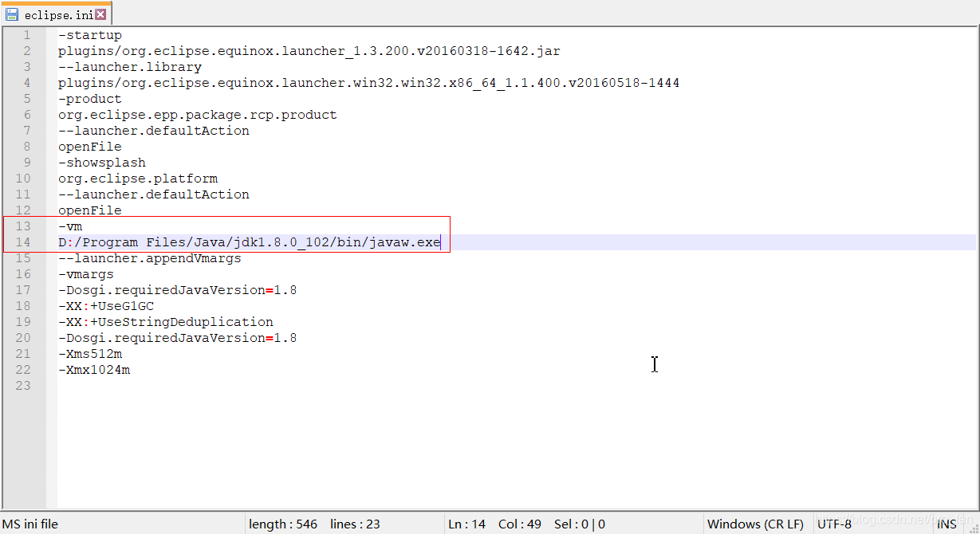Click the launcher.win32.win32.x86_64 plugin path line
This screenshot has height=534, width=980.
click(x=368, y=83)
